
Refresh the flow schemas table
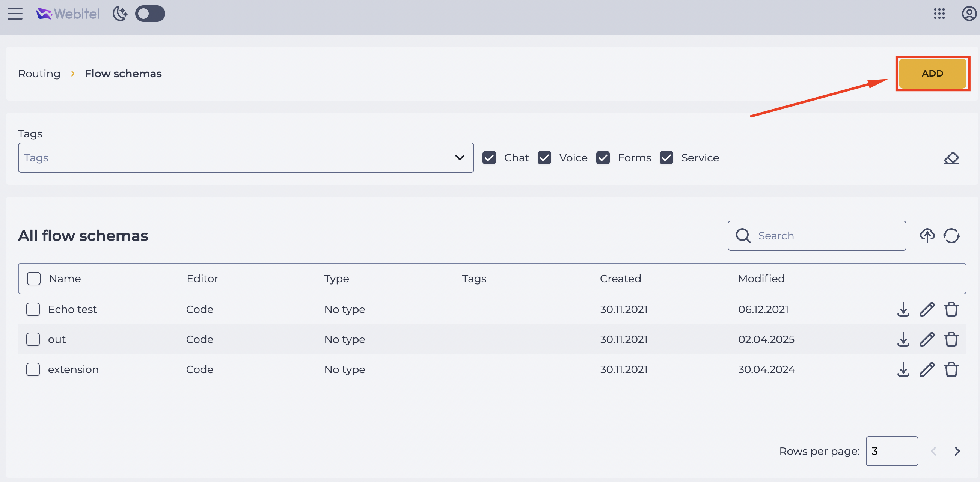(x=951, y=236)
